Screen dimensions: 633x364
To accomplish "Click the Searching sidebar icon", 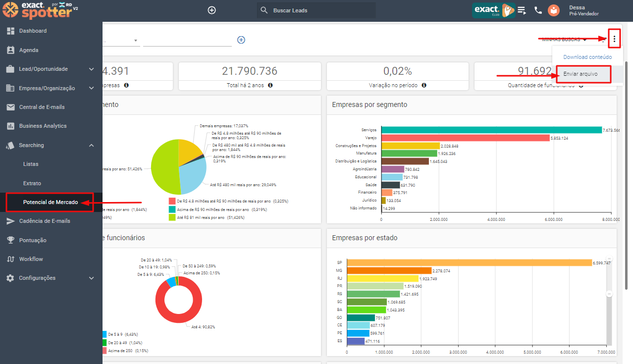I will tap(10, 145).
